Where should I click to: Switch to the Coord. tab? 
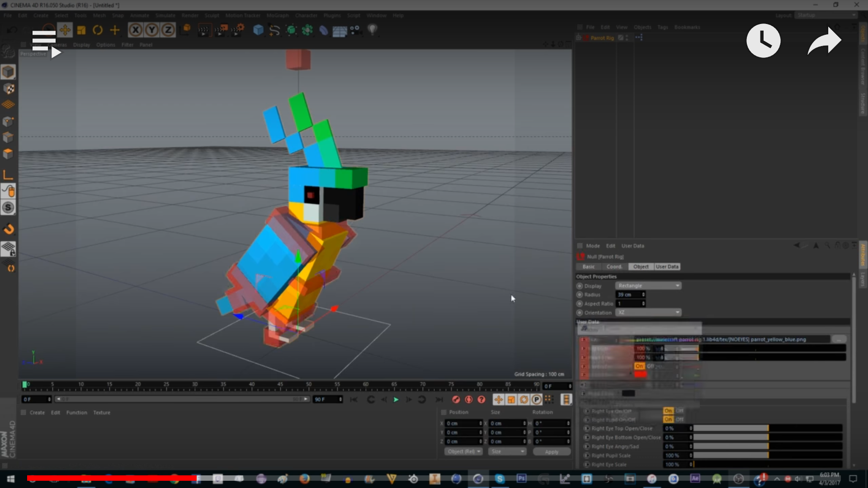(x=614, y=267)
